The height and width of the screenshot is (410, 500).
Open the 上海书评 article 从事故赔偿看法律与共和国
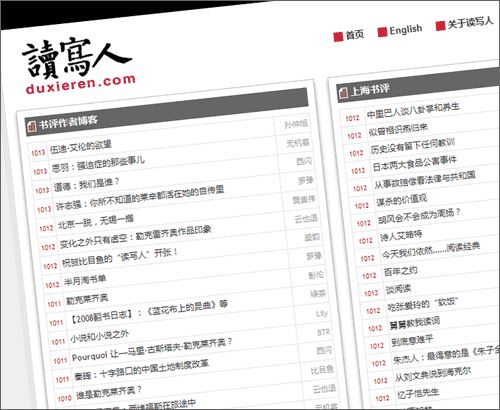(425, 180)
